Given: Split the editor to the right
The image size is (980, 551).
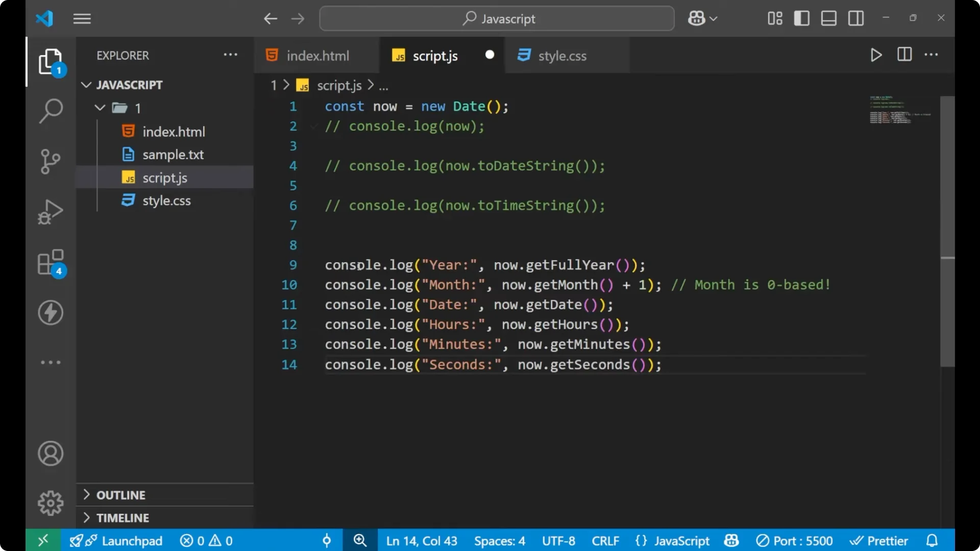Looking at the screenshot, I should pos(904,55).
